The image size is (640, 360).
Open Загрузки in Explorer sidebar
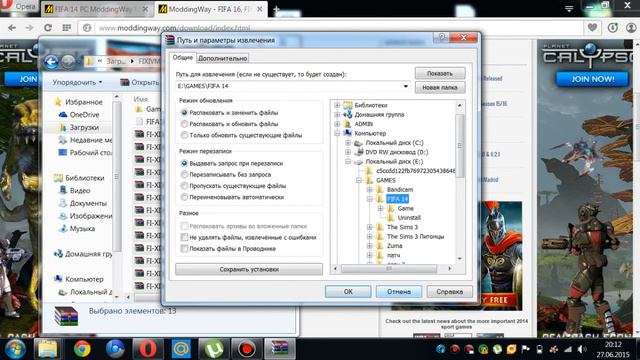[x=84, y=127]
